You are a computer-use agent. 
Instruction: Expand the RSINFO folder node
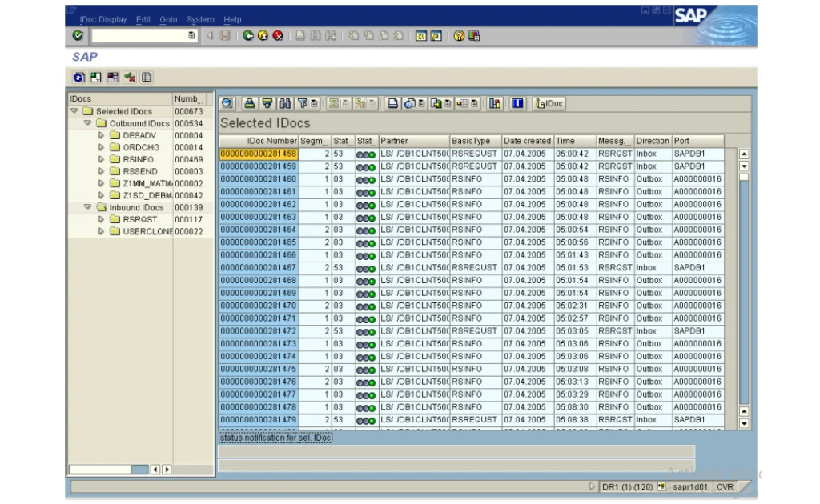pos(101,159)
